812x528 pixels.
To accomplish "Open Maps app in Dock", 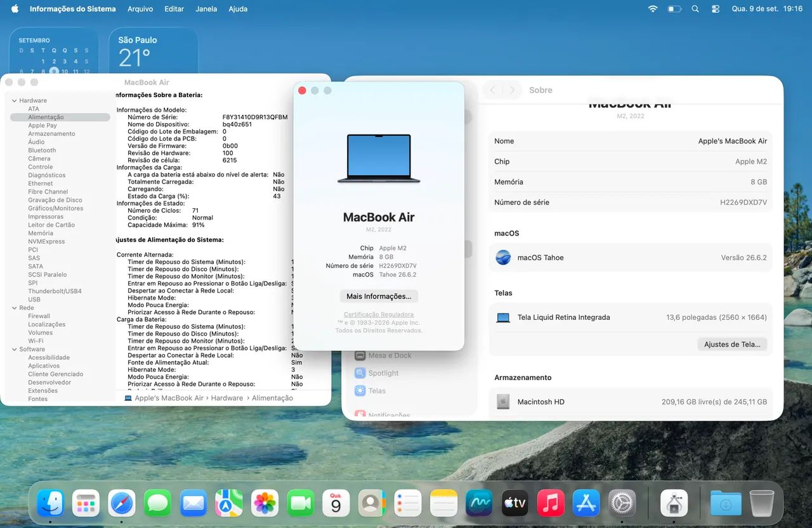I will [229, 503].
